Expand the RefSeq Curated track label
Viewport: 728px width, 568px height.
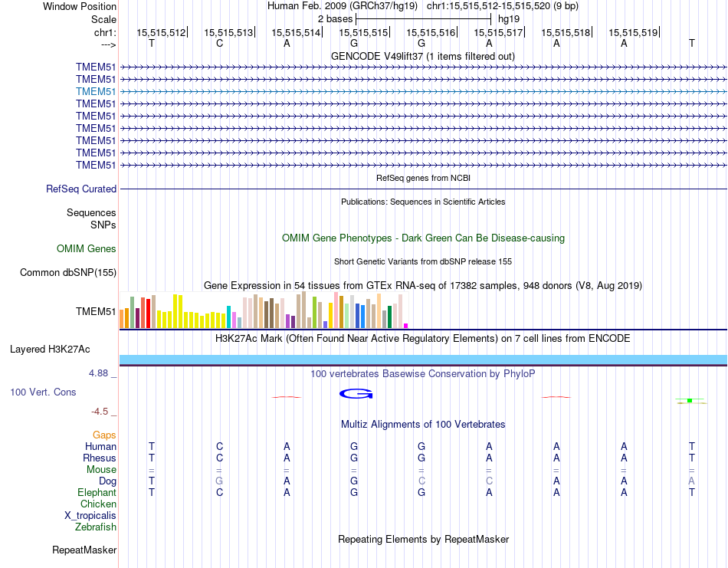pos(81,189)
